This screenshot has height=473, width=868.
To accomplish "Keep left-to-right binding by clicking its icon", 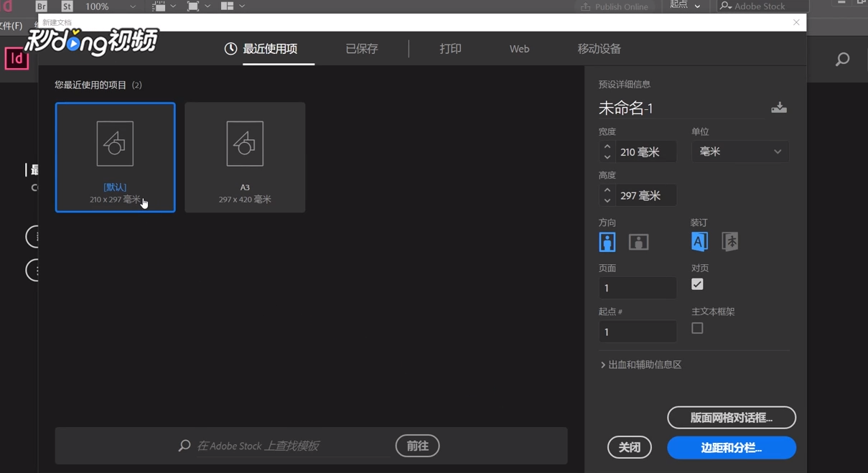I will [699, 241].
